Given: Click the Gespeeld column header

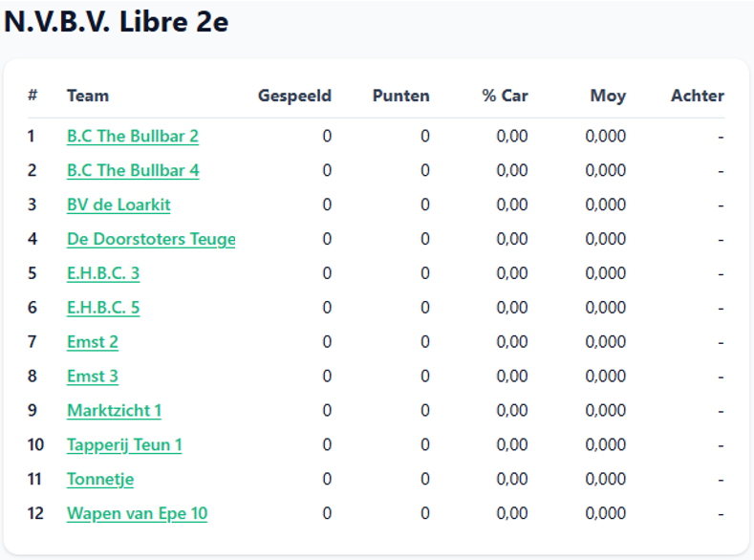Looking at the screenshot, I should [x=294, y=96].
